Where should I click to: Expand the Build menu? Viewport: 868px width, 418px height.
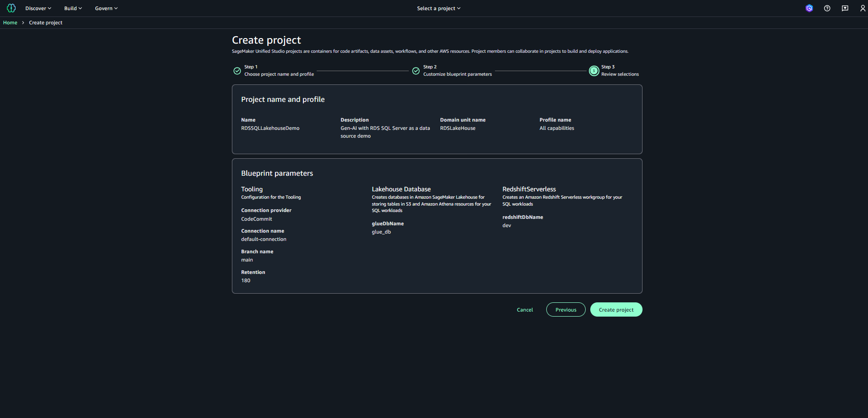(x=73, y=8)
